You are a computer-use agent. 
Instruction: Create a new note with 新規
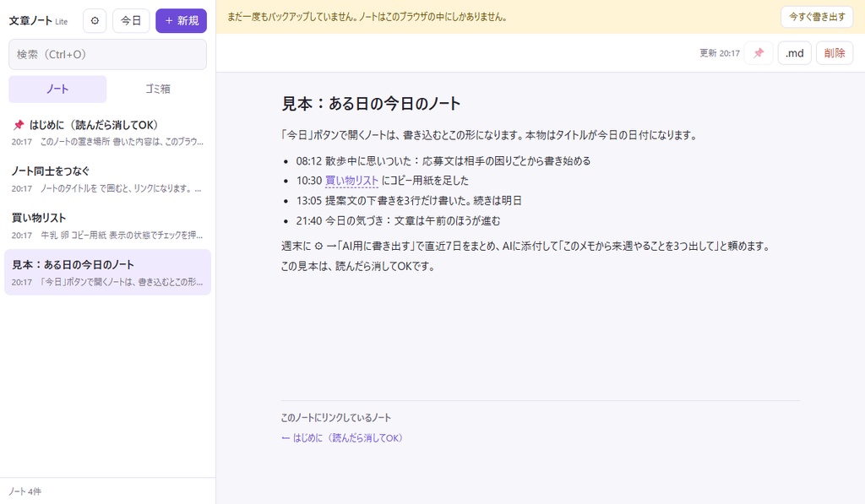pyautogui.click(x=181, y=21)
